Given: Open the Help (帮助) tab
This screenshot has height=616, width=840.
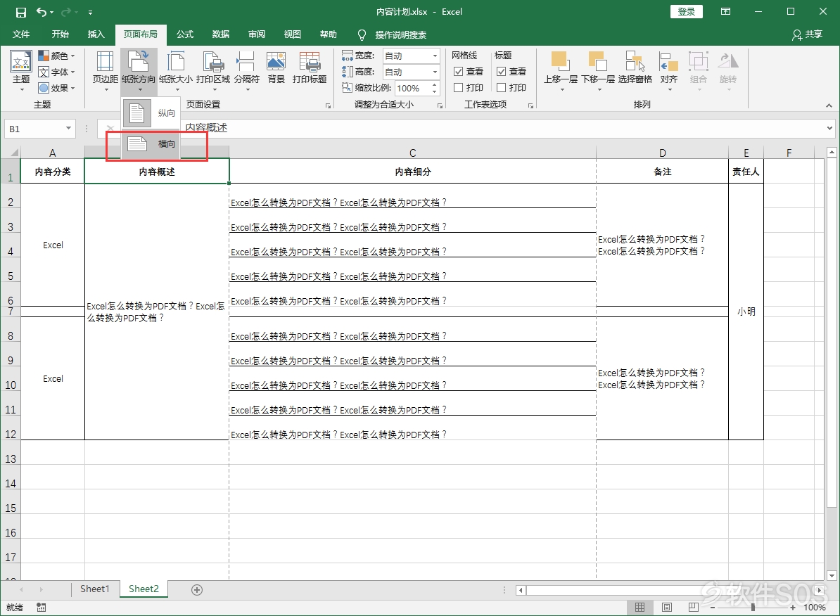Looking at the screenshot, I should [x=329, y=34].
